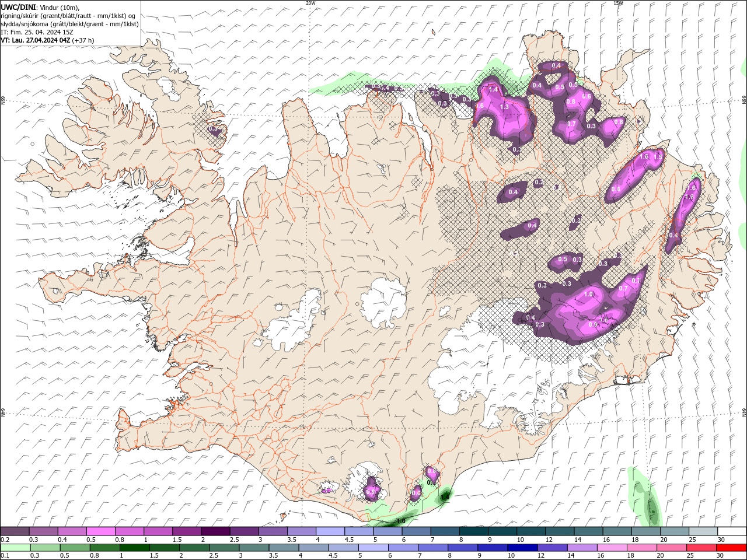747x560 pixels.
Task: Click the snow legend swatch labeled 6
Action: point(415,531)
